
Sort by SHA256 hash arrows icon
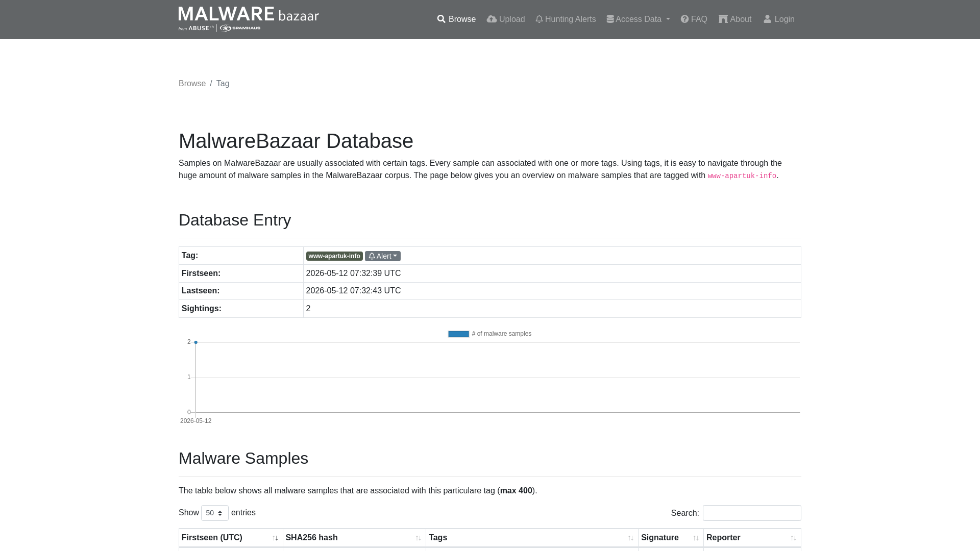pos(418,538)
